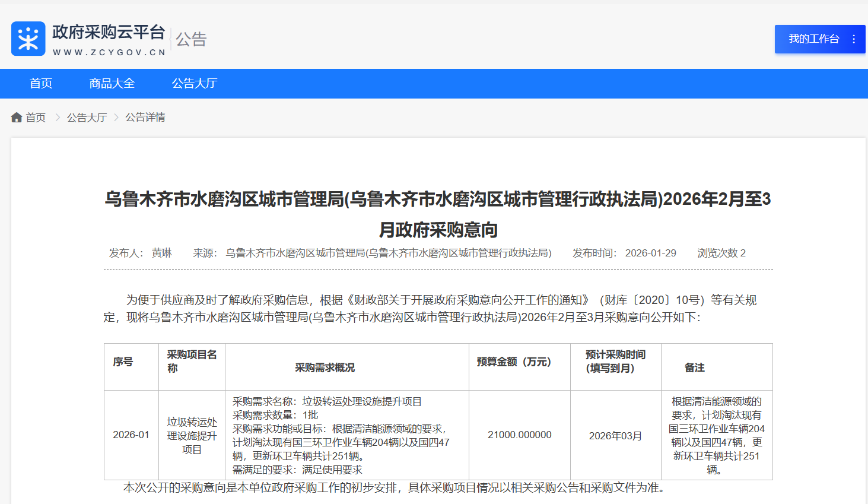Screen dimensions: 868x504
Task: Click the 我的工作台 workbench button
Action: pos(815,39)
